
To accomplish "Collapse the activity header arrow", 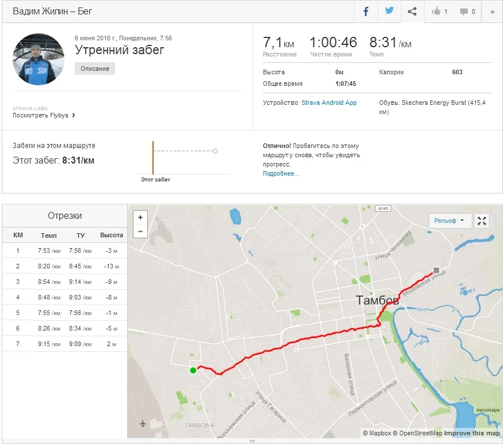I will click(x=492, y=12).
